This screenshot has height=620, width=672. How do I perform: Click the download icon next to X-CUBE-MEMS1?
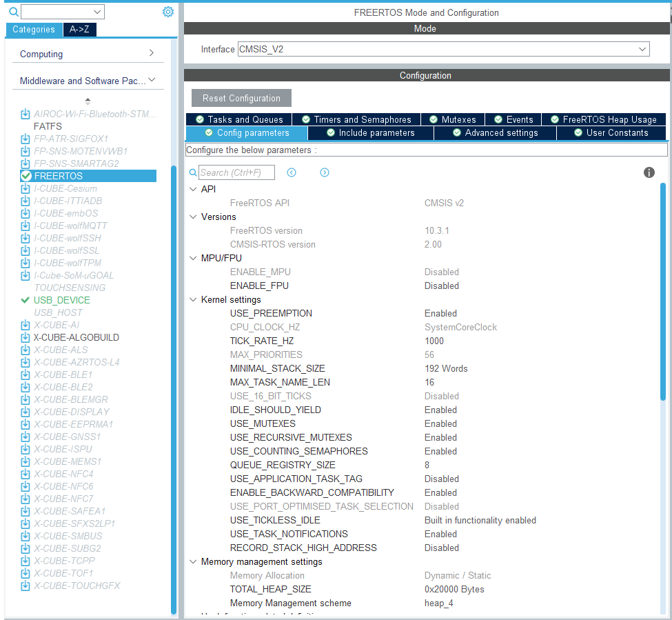(26, 462)
